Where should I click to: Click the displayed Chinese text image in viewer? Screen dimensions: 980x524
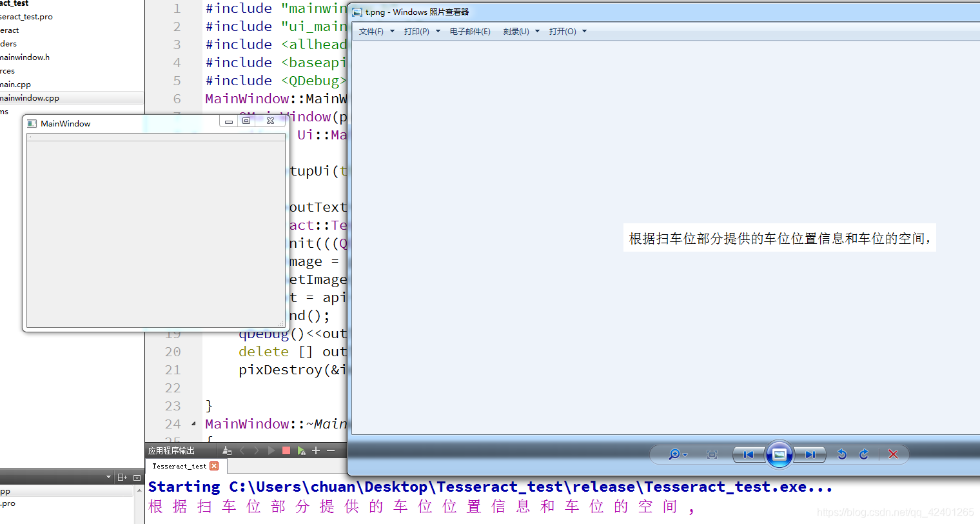click(779, 238)
